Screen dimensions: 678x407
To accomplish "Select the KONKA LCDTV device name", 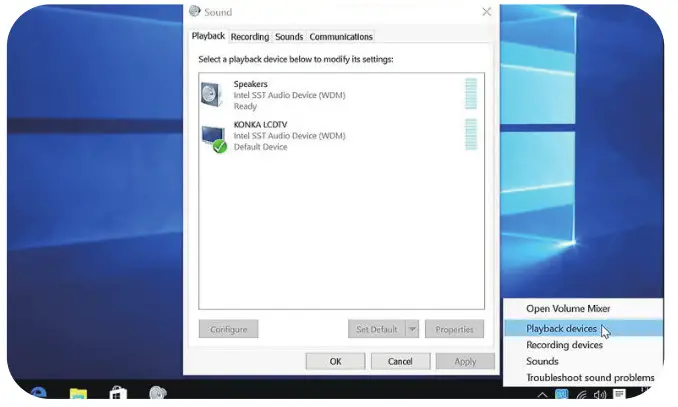I will tap(260, 125).
